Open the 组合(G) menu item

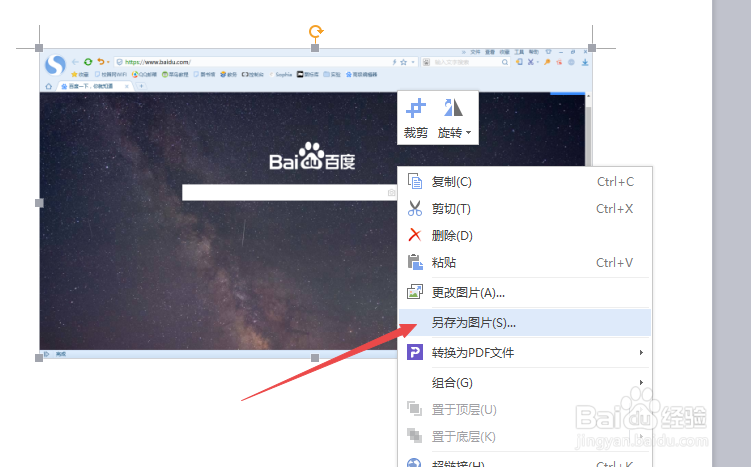tap(525, 383)
